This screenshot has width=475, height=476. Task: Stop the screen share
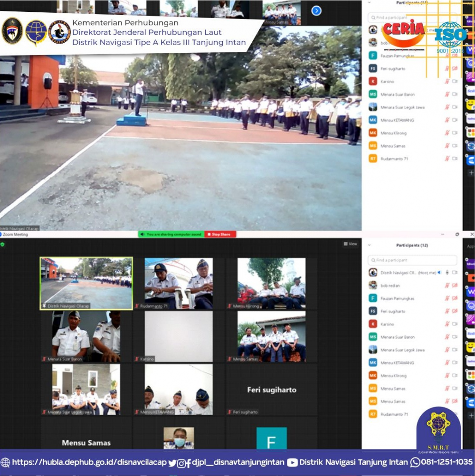(221, 234)
